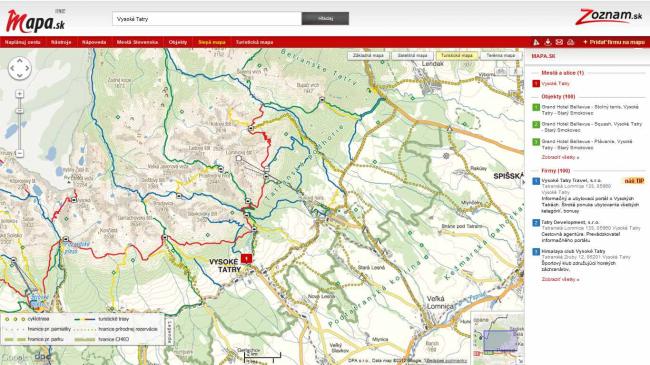Switch to Základná mapa view
Viewport: 650px width, 365px height.
click(368, 56)
